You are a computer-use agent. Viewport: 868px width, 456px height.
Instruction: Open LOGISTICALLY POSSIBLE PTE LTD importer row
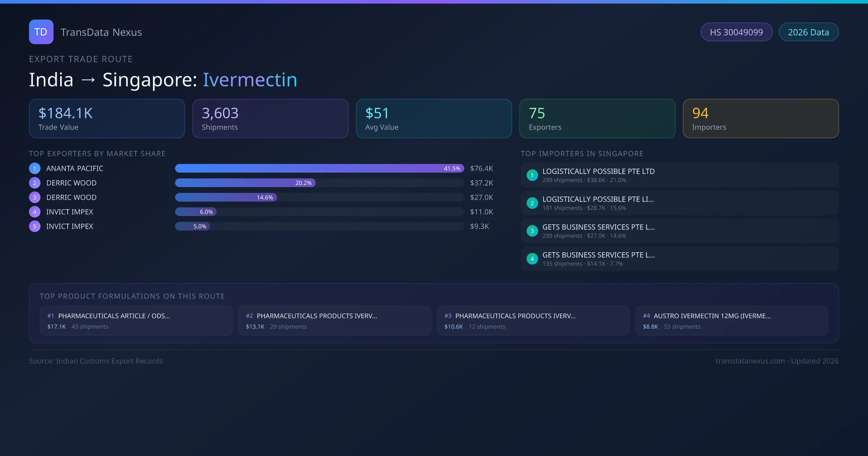pyautogui.click(x=679, y=175)
